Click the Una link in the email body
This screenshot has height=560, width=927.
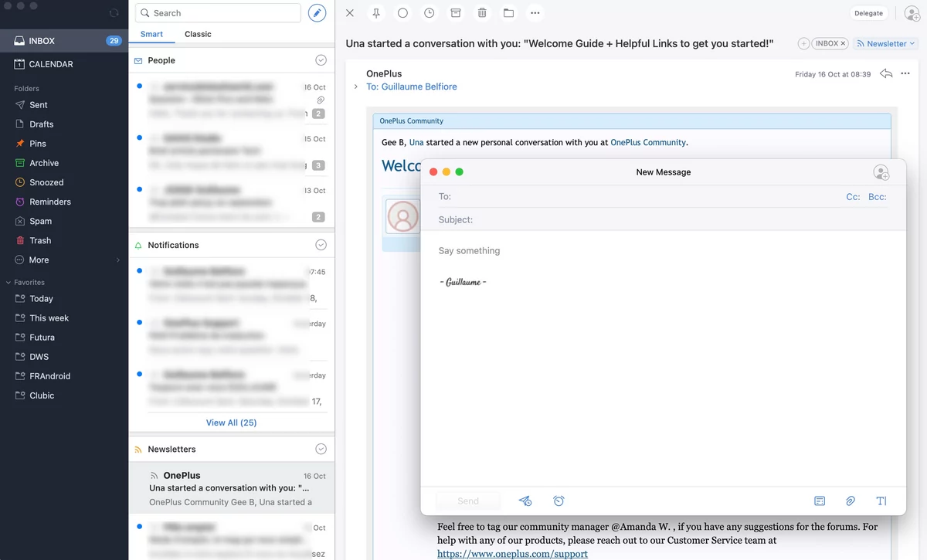pyautogui.click(x=416, y=142)
